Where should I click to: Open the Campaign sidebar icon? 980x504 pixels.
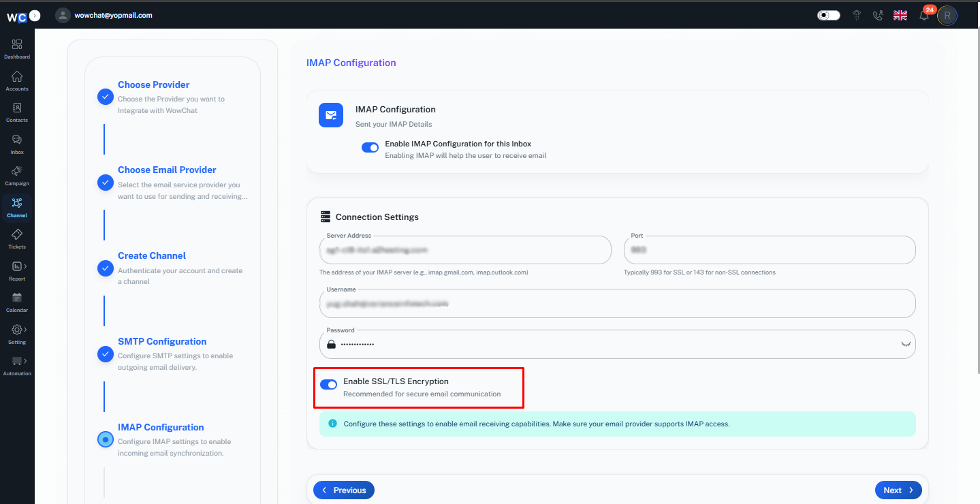click(x=17, y=176)
